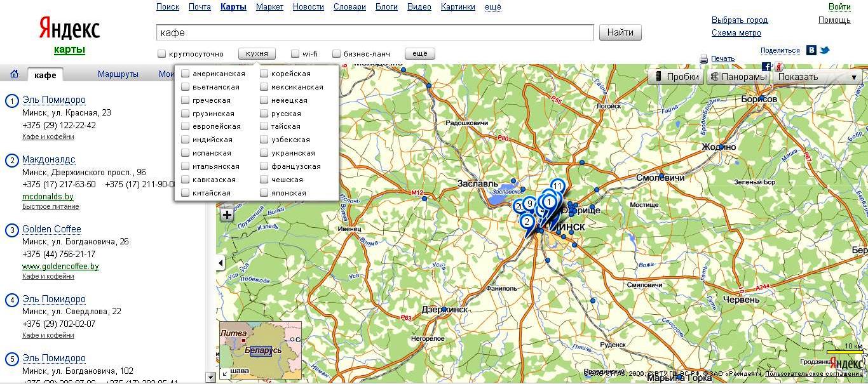Click the green карты logo link
The image size is (868, 384).
(x=69, y=50)
